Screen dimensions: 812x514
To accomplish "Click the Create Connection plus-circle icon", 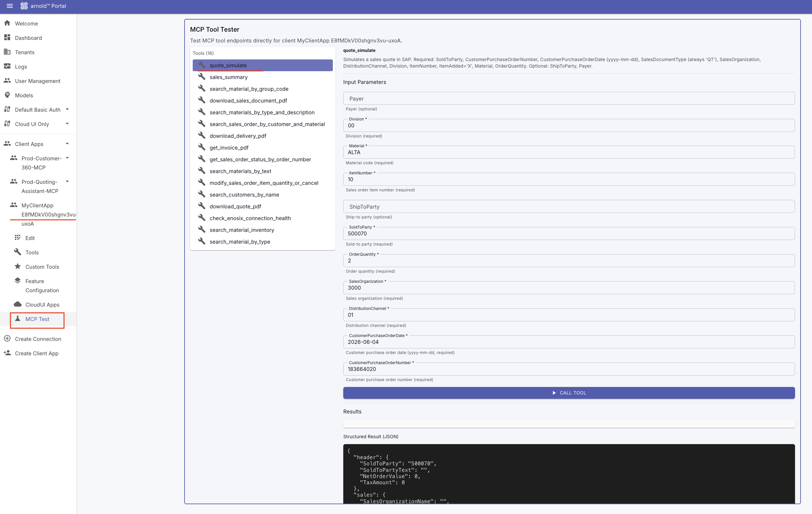I will (7, 338).
